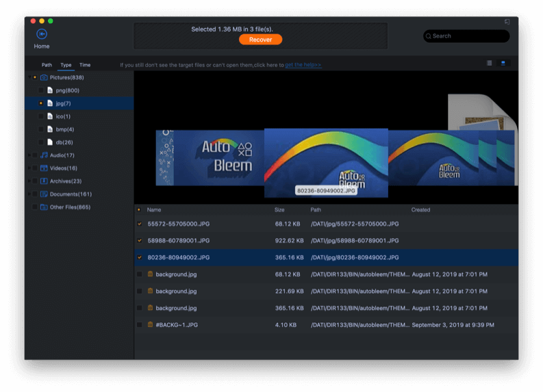This screenshot has height=392, width=543.
Task: Click the Pictures category camera icon
Action: (x=44, y=77)
